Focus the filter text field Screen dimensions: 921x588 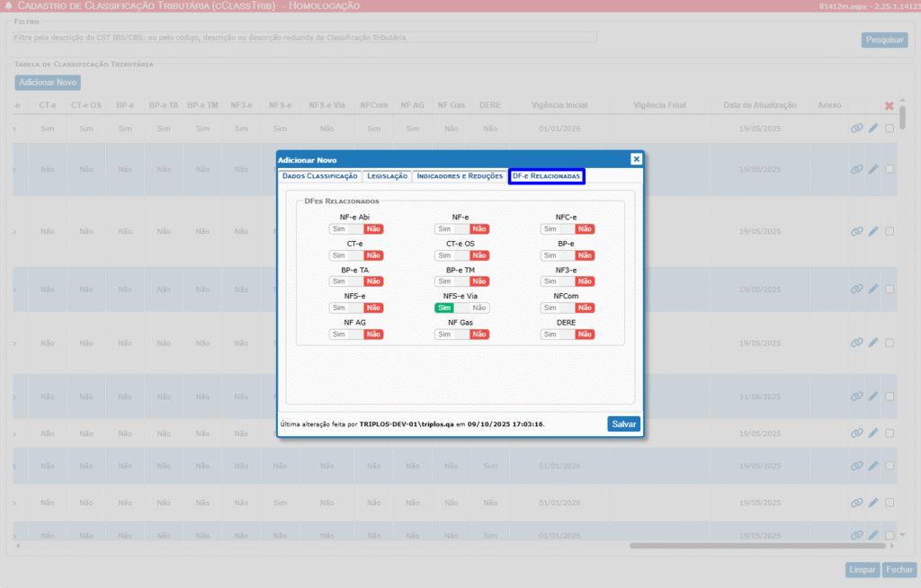tap(304, 38)
